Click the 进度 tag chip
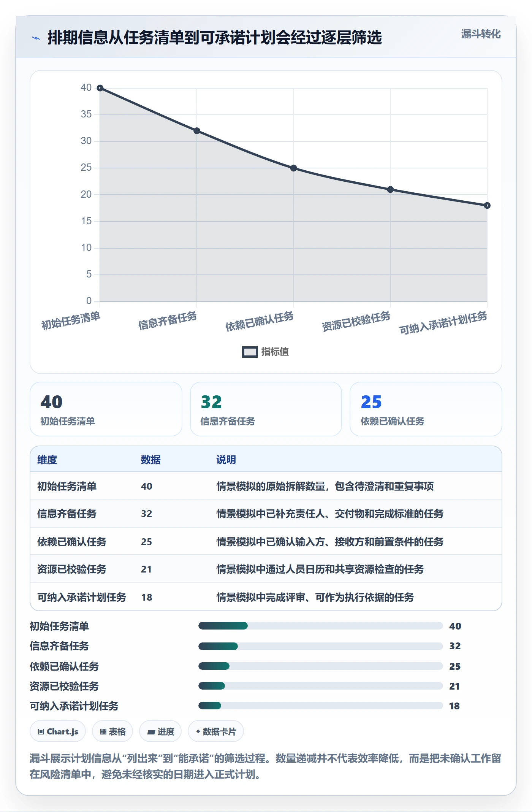This screenshot has height=812, width=532. pyautogui.click(x=160, y=731)
